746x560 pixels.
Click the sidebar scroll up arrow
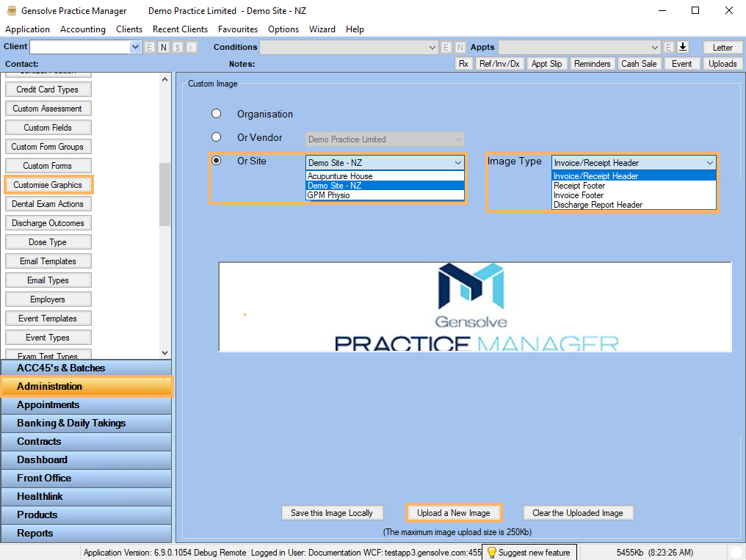164,79
